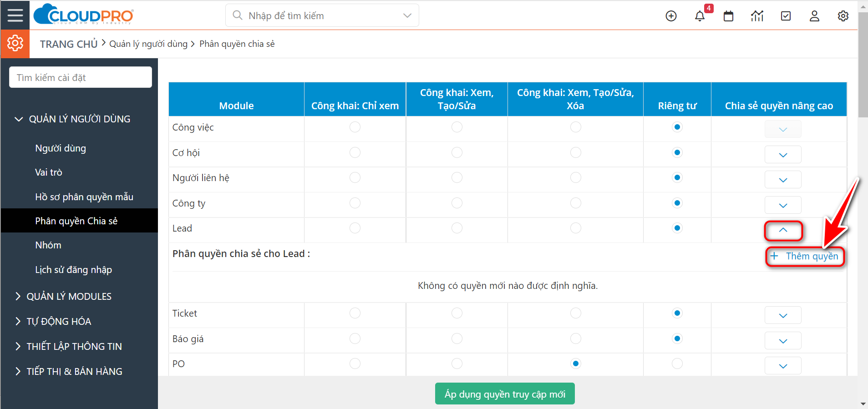
Task: Set Người liên hệ to Xem, Tạo/Sửa, Xóa
Action: tap(576, 177)
